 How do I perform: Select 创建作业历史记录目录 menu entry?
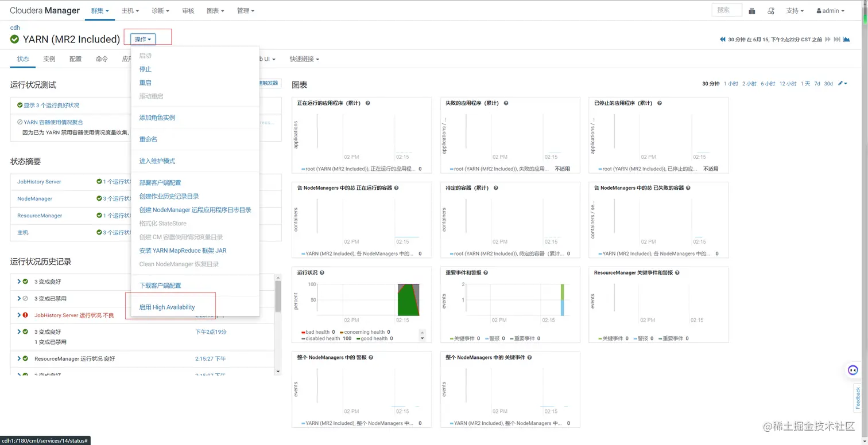point(169,196)
